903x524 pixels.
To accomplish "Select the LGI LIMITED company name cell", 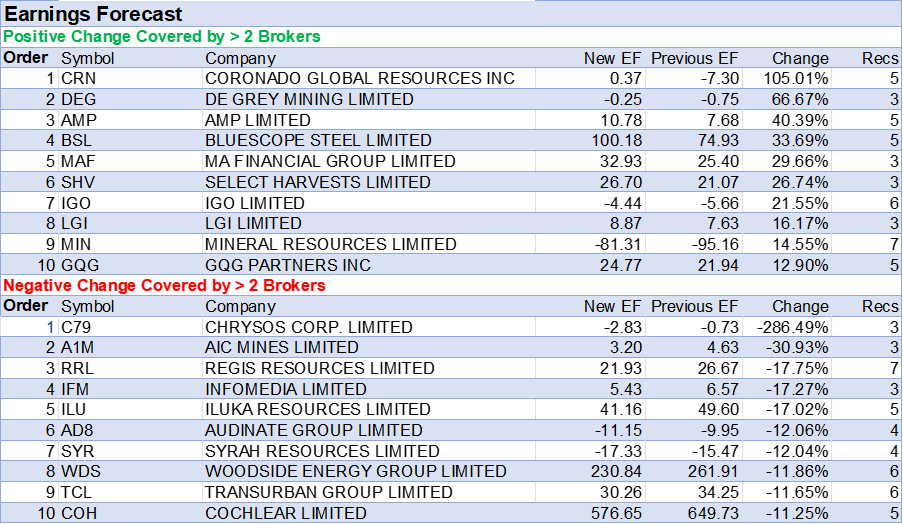I will click(253, 224).
